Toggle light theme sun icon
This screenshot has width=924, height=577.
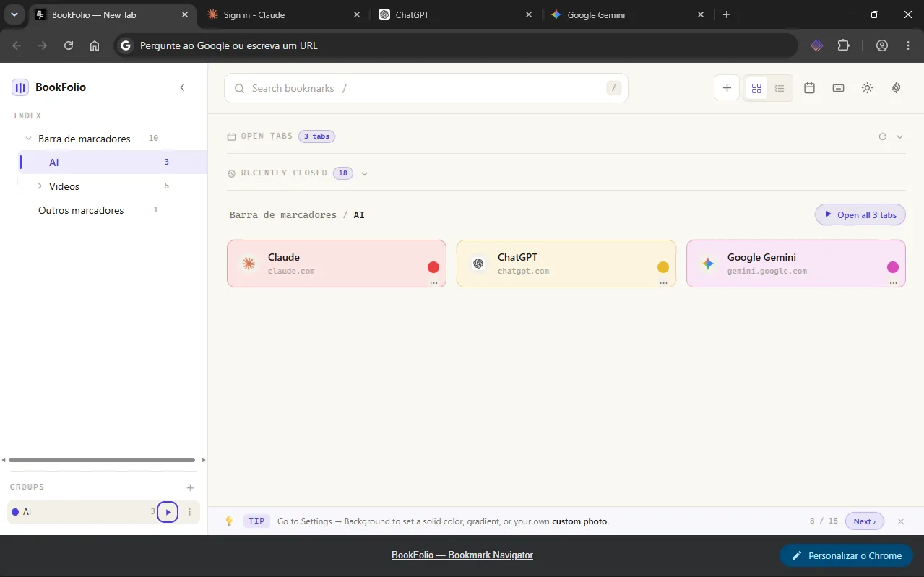(867, 88)
